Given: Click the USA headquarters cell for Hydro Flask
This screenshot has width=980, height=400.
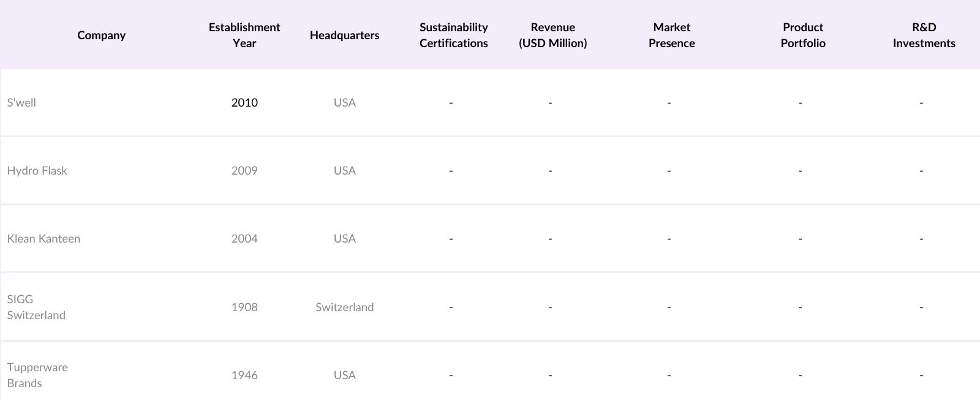Looking at the screenshot, I should point(344,170).
